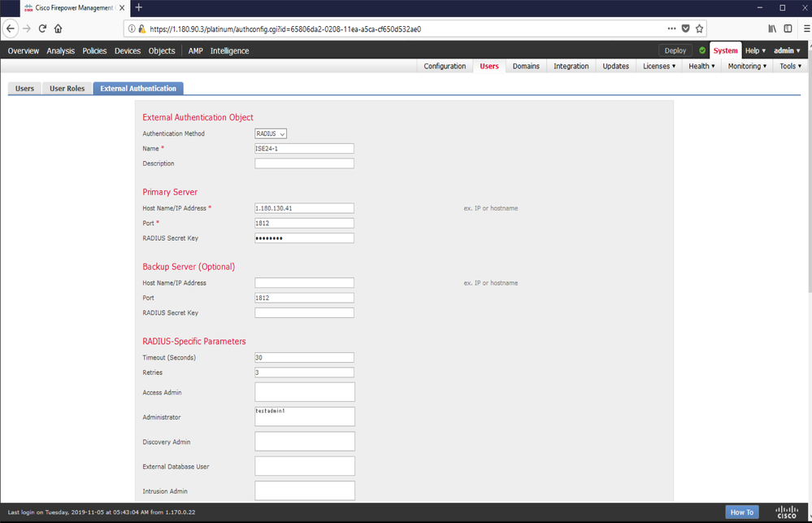Select the System menu
Viewport: 812px width, 523px height.
725,50
